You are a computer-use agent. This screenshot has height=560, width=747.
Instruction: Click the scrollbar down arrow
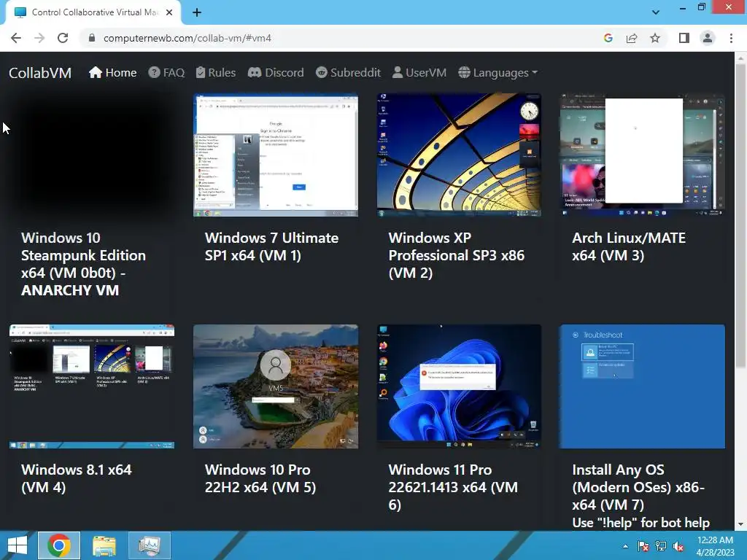click(740, 525)
